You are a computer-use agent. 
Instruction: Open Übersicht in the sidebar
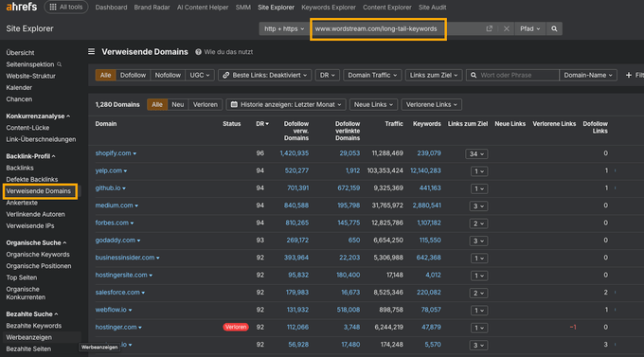coord(20,53)
